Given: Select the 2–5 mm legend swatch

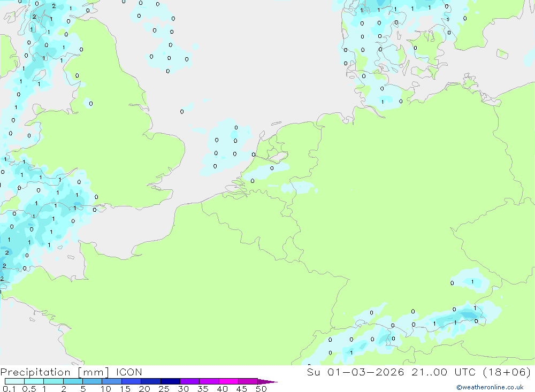Looking at the screenshot, I should 73,381.
